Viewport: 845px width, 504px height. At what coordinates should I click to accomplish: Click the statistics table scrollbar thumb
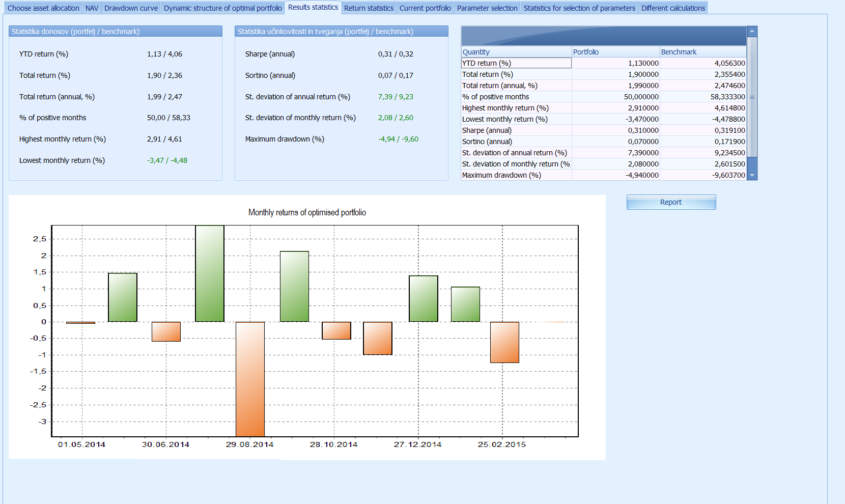tap(752, 97)
